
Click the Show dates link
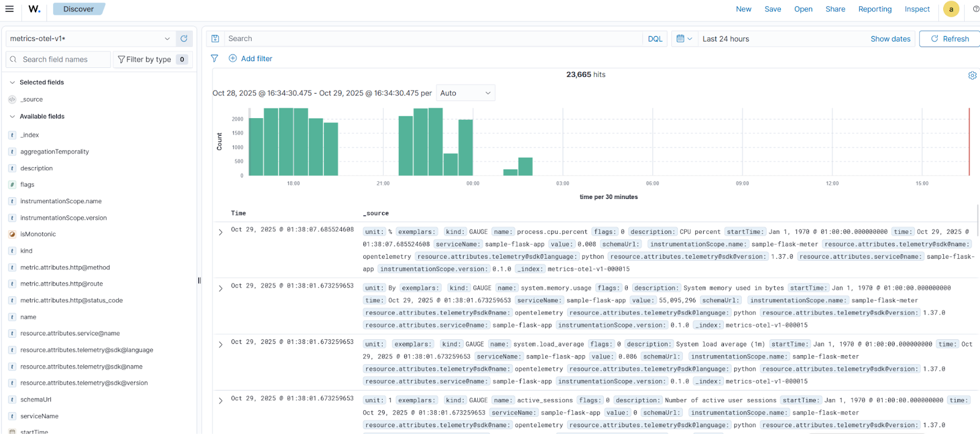pos(890,39)
